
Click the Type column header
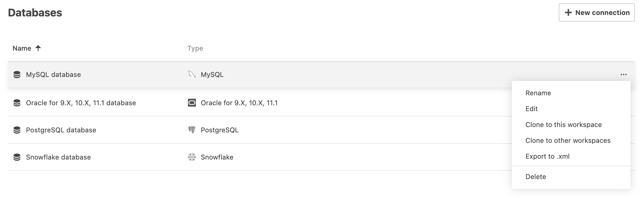tap(195, 48)
